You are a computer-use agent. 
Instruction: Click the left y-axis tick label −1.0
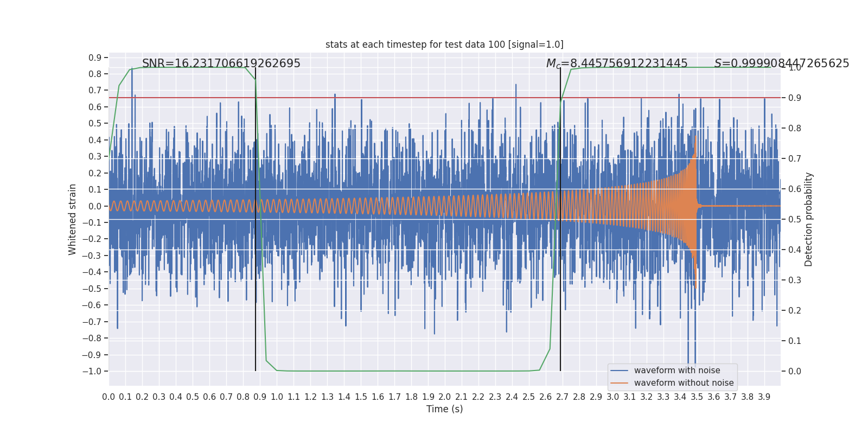tap(92, 371)
